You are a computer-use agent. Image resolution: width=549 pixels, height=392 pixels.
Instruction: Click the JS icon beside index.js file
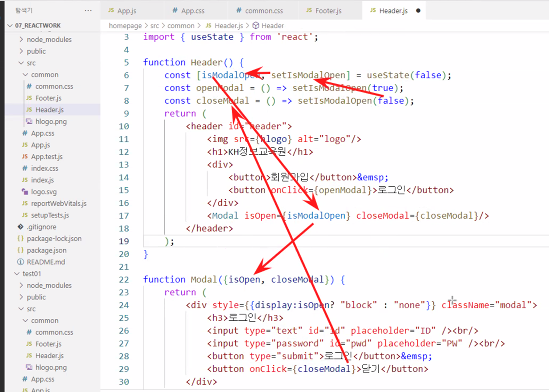[25, 180]
